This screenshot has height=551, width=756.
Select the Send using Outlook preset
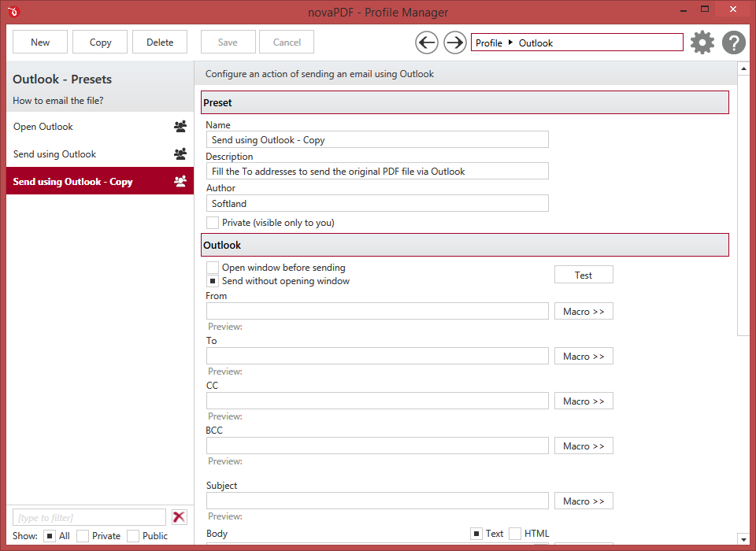pos(100,153)
